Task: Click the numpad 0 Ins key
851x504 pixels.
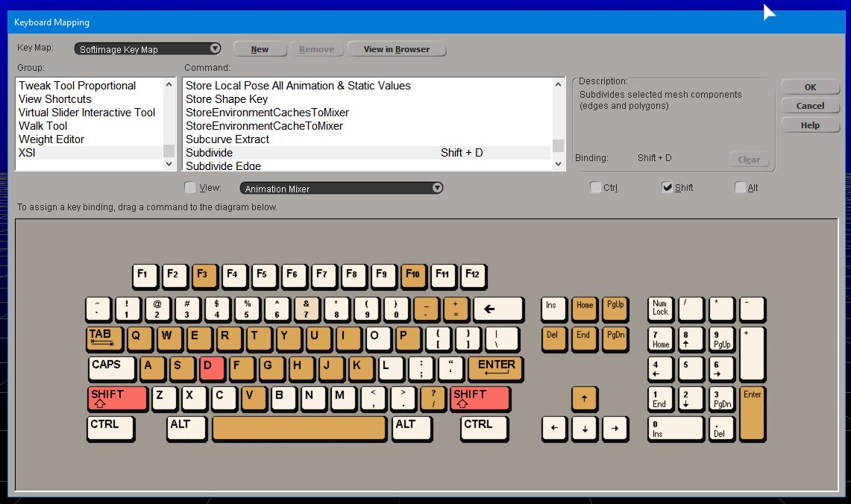Action: tap(676, 428)
